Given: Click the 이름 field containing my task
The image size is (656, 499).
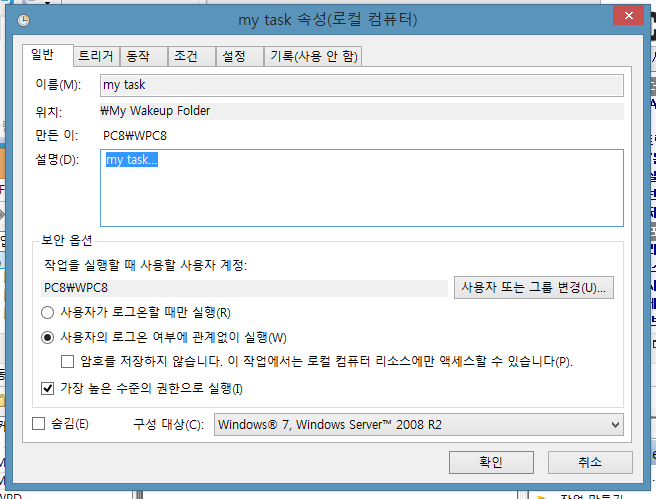Looking at the screenshot, I should [360, 86].
